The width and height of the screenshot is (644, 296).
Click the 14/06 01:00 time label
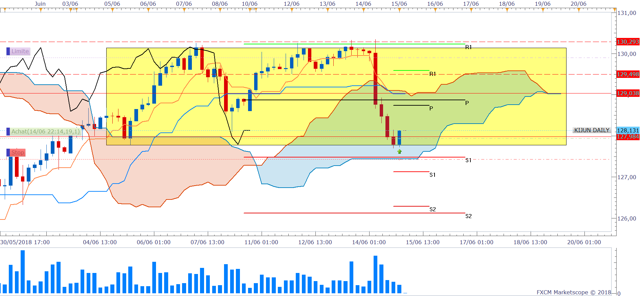click(369, 242)
